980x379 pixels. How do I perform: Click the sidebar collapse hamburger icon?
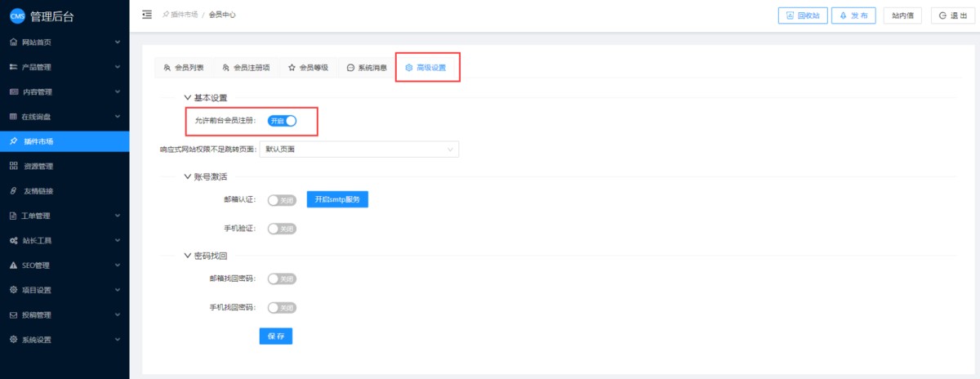(x=147, y=15)
